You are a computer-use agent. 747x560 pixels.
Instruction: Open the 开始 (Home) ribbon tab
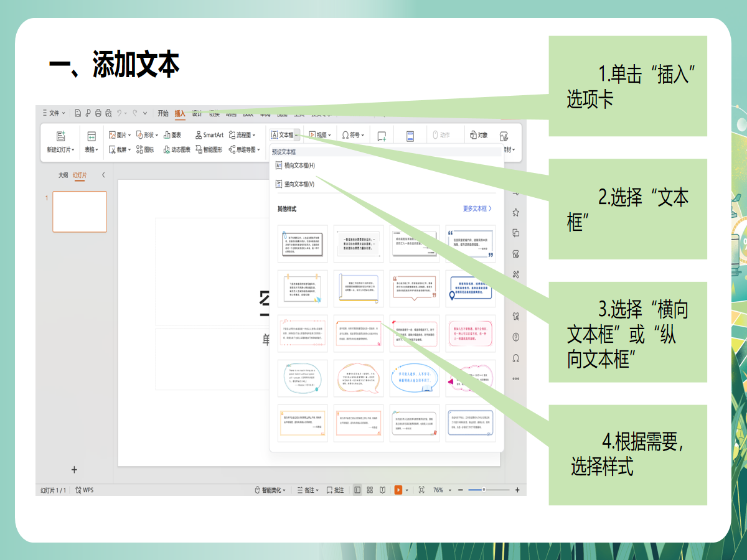pyautogui.click(x=163, y=113)
